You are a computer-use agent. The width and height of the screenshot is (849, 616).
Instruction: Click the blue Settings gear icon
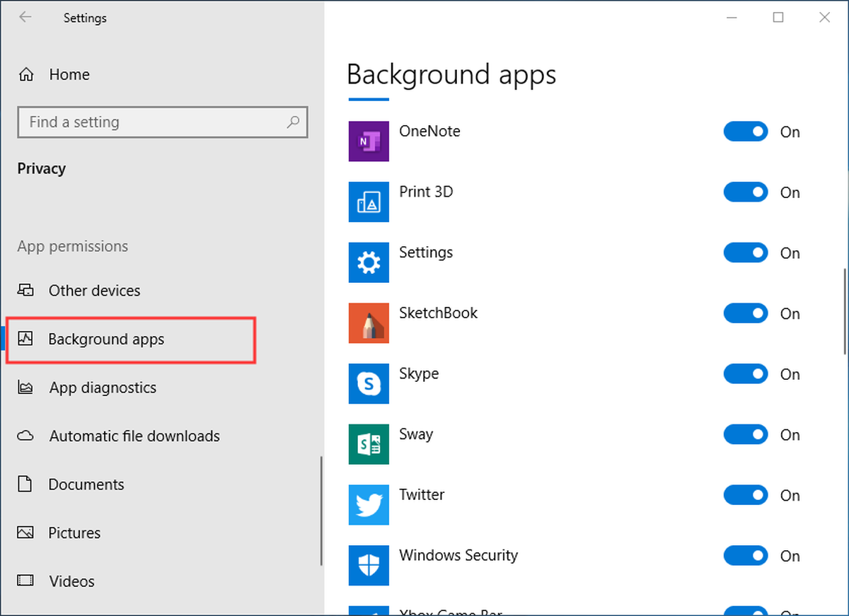pos(369,263)
